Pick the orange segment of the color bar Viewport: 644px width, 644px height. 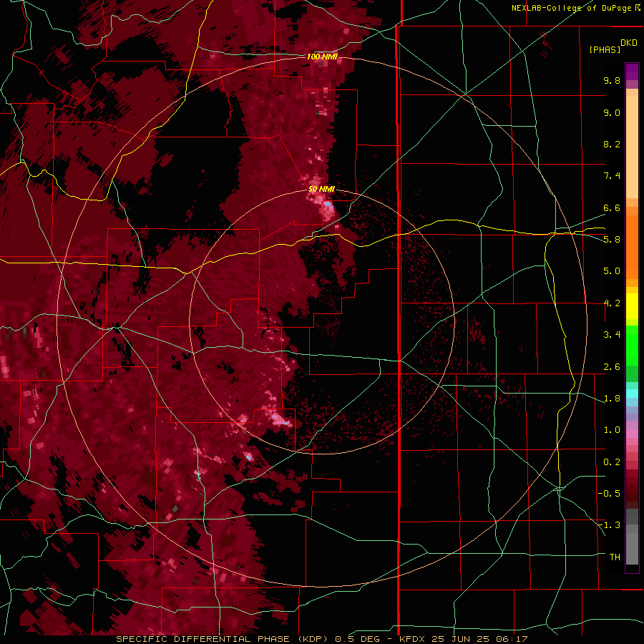coord(632,247)
